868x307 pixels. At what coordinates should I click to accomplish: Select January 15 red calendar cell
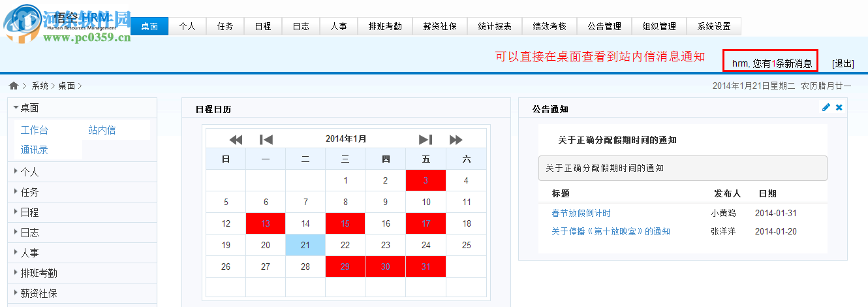pos(345,223)
